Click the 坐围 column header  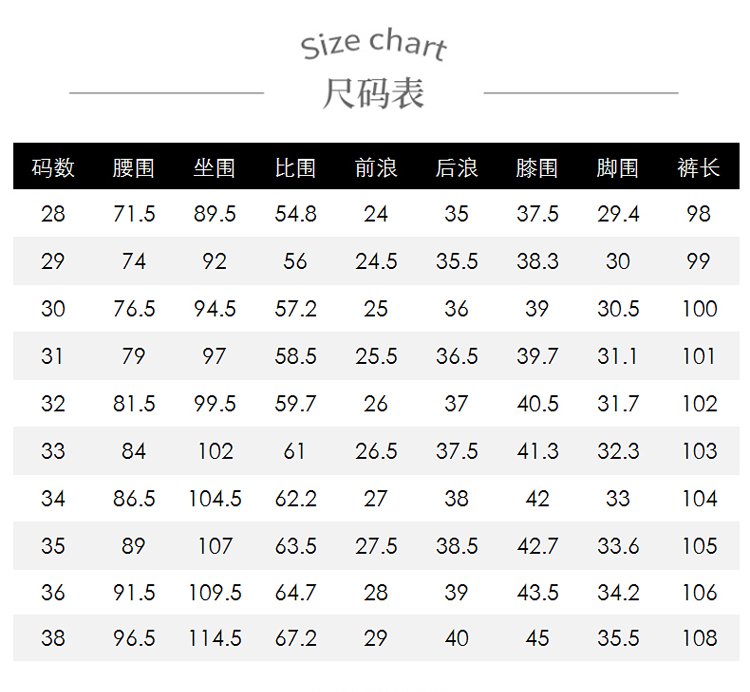pyautogui.click(x=214, y=167)
